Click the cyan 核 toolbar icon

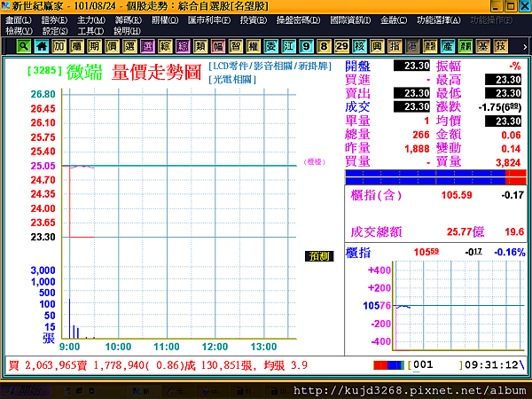pyautogui.click(x=359, y=46)
